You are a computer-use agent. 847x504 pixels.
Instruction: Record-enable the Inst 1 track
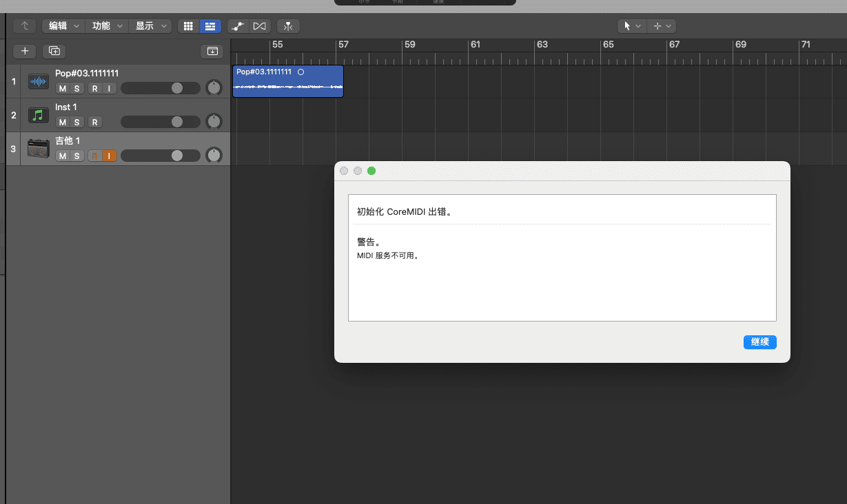click(x=95, y=123)
